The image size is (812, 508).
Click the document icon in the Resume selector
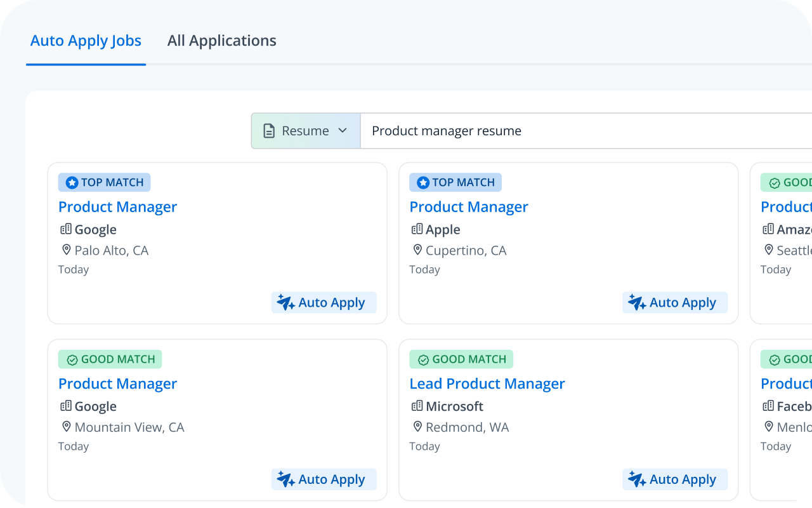point(269,131)
